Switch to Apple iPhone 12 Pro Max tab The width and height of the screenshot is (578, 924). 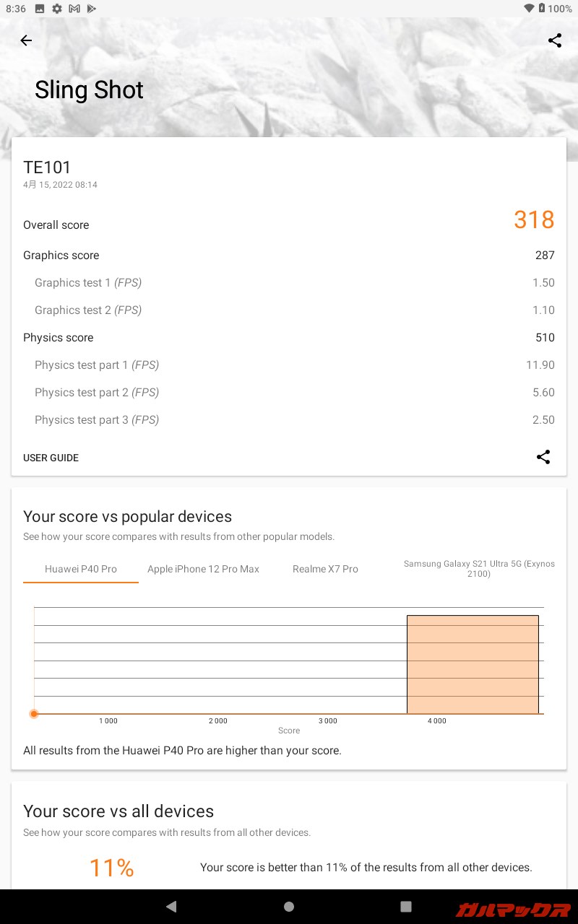pos(203,569)
